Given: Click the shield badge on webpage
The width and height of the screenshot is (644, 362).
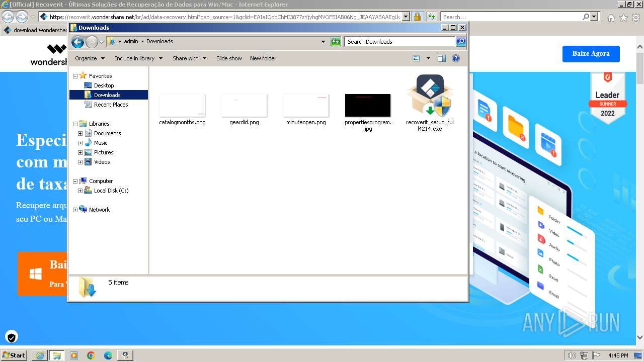Looking at the screenshot, I should [11, 336].
